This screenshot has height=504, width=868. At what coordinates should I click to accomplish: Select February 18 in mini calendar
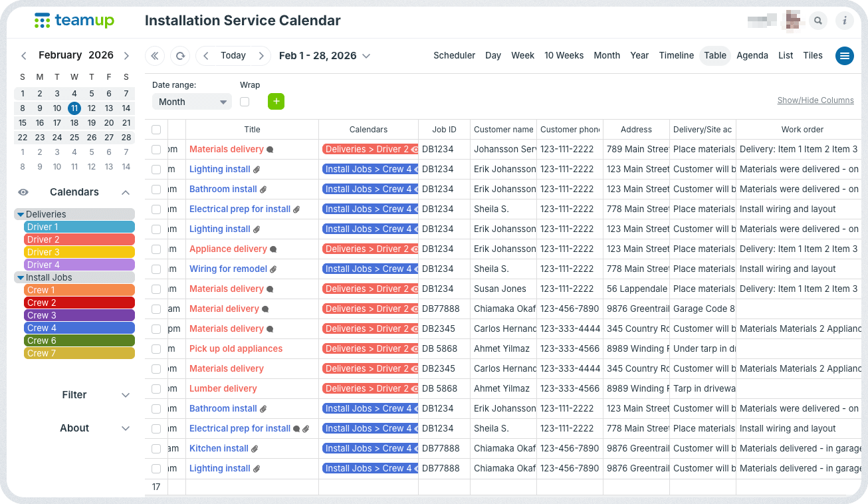point(74,122)
